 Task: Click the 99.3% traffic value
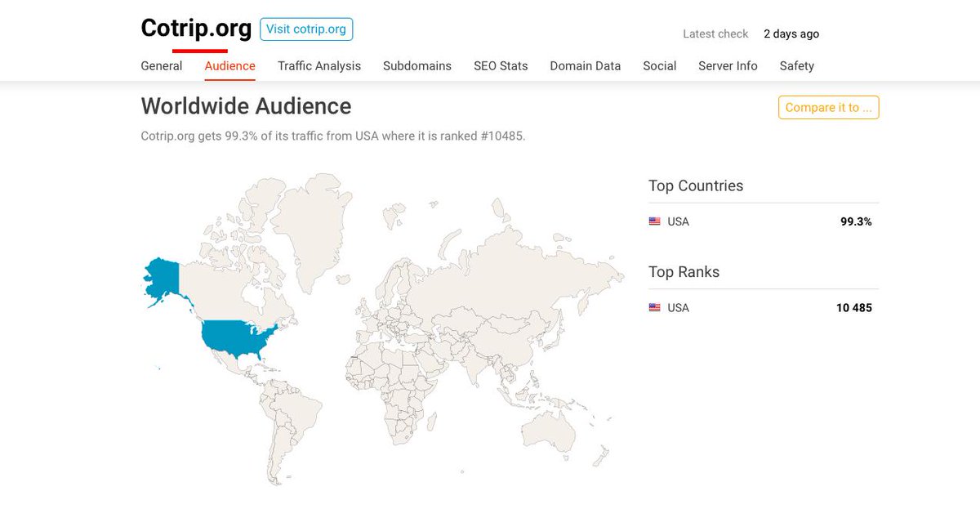[x=856, y=221]
